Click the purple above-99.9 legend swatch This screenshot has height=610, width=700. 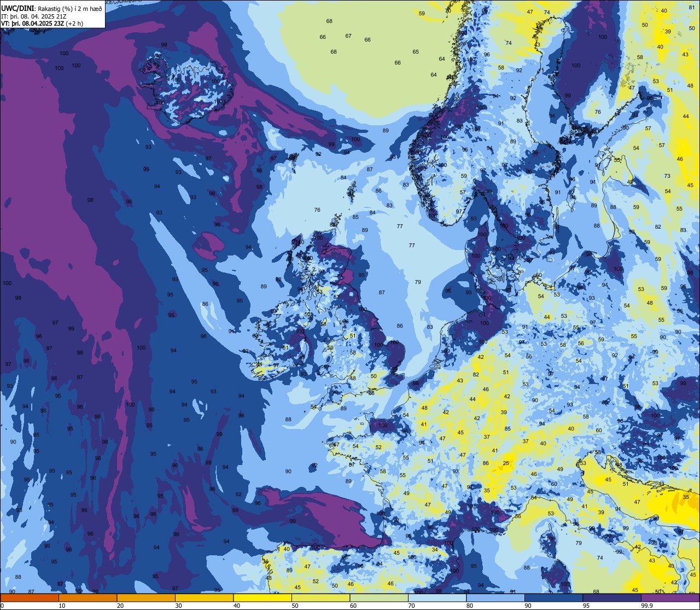[670, 597]
